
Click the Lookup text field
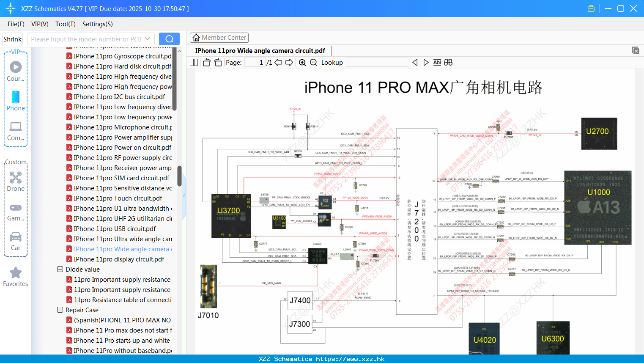[377, 63]
